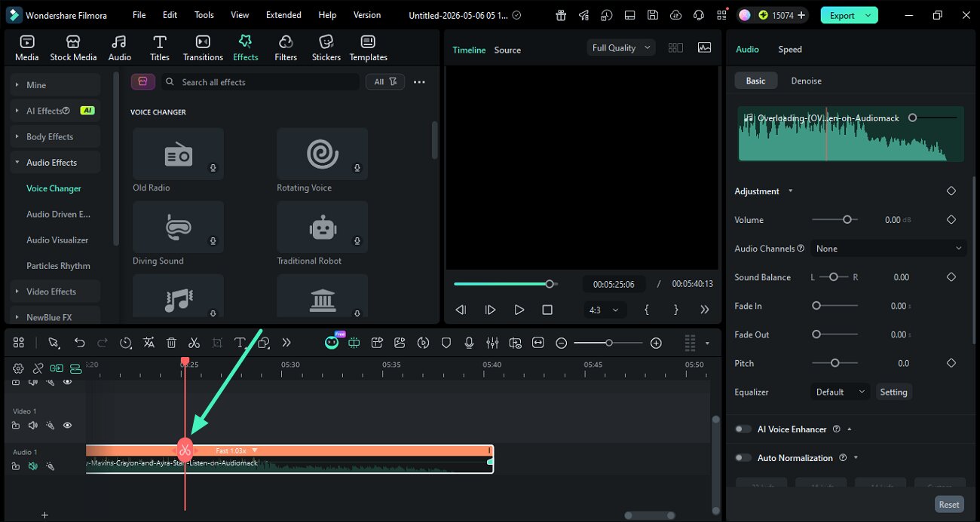Open the effects more options menu
The width and height of the screenshot is (980, 522).
[x=419, y=82]
